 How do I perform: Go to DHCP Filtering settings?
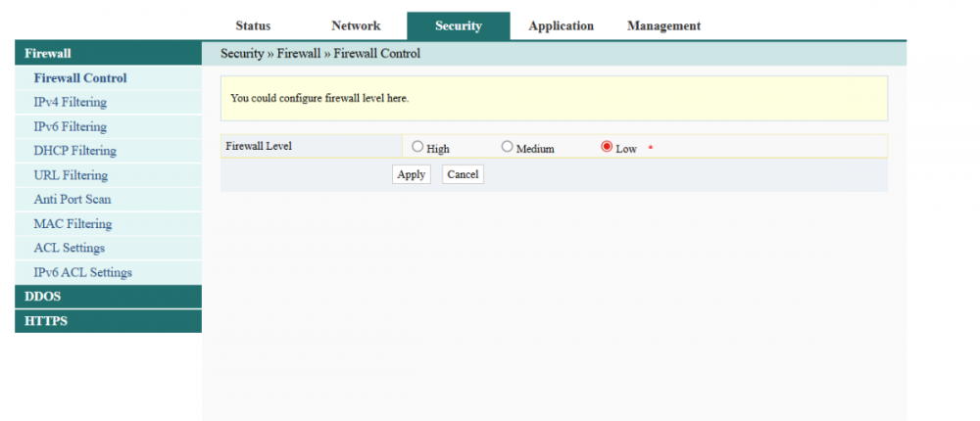tap(74, 151)
